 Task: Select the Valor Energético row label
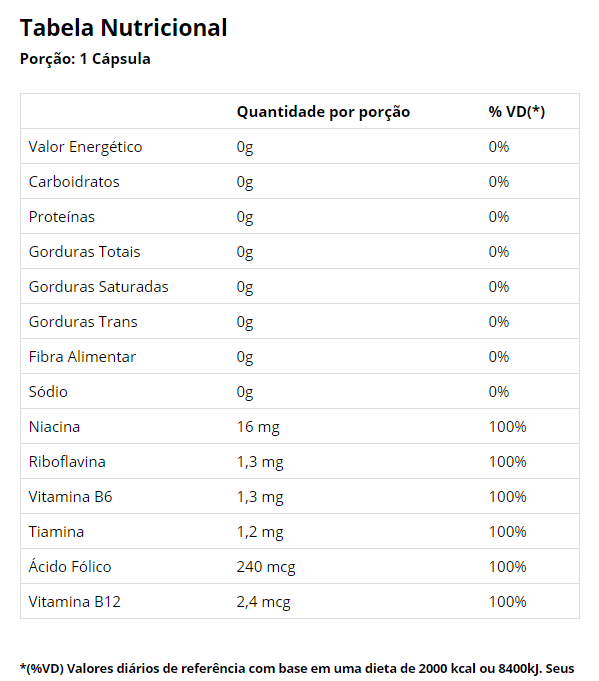tap(86, 147)
